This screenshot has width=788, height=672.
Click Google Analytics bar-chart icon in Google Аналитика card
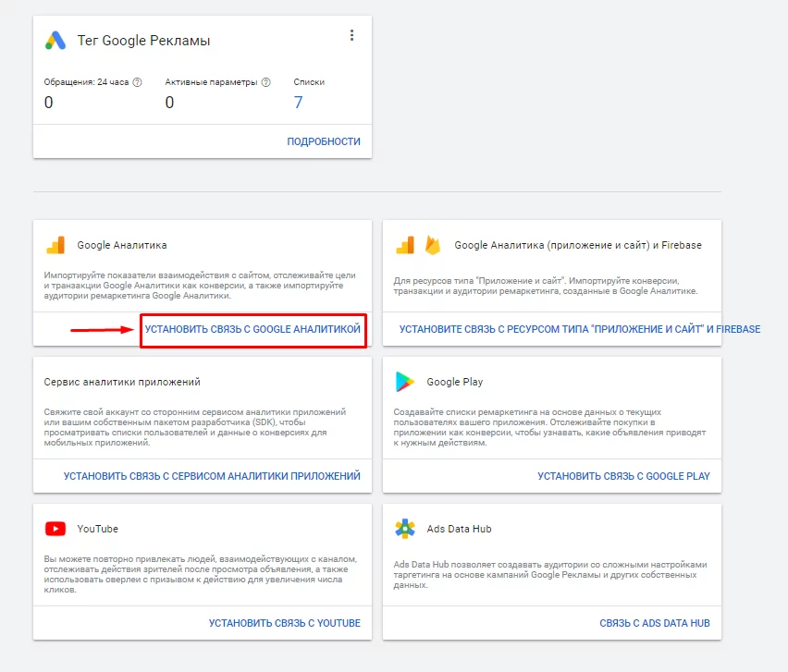55,245
